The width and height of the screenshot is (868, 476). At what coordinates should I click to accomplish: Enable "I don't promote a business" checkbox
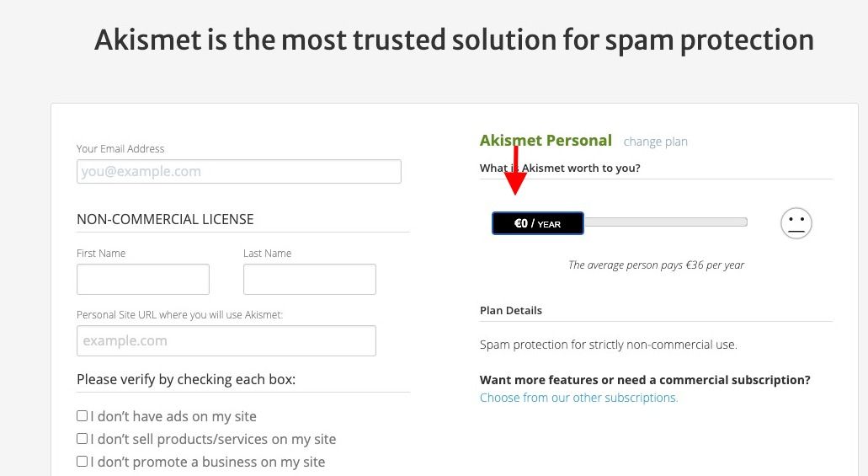[x=82, y=461]
